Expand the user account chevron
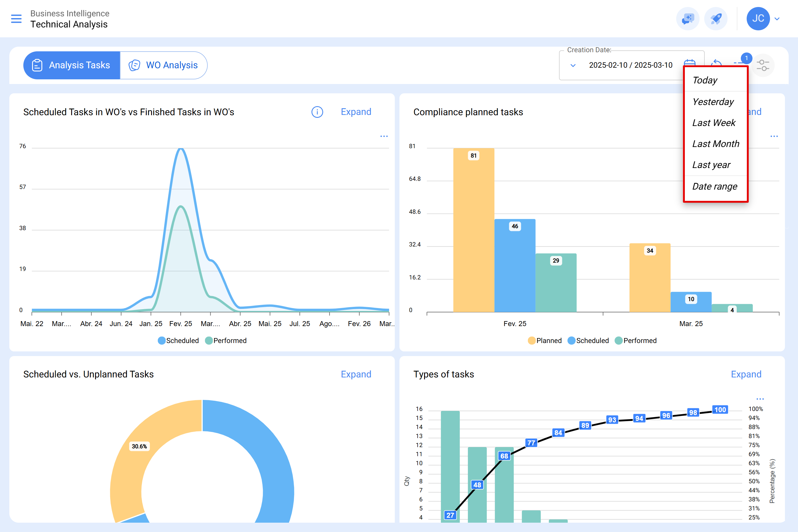This screenshot has height=532, width=798. coord(777,19)
